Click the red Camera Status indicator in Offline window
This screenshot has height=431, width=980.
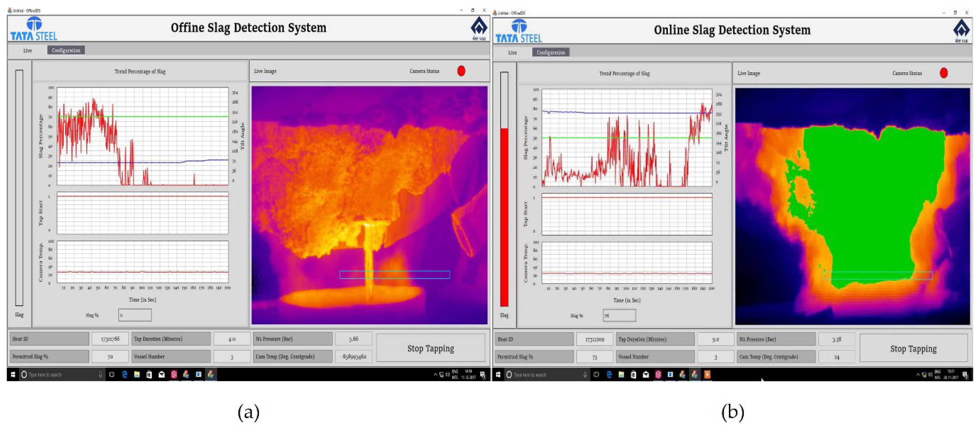click(x=461, y=71)
